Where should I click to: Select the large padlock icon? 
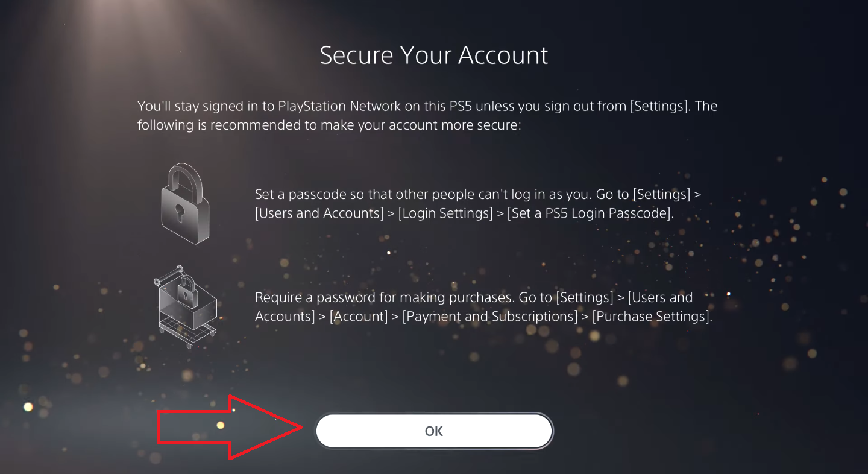[185, 203]
